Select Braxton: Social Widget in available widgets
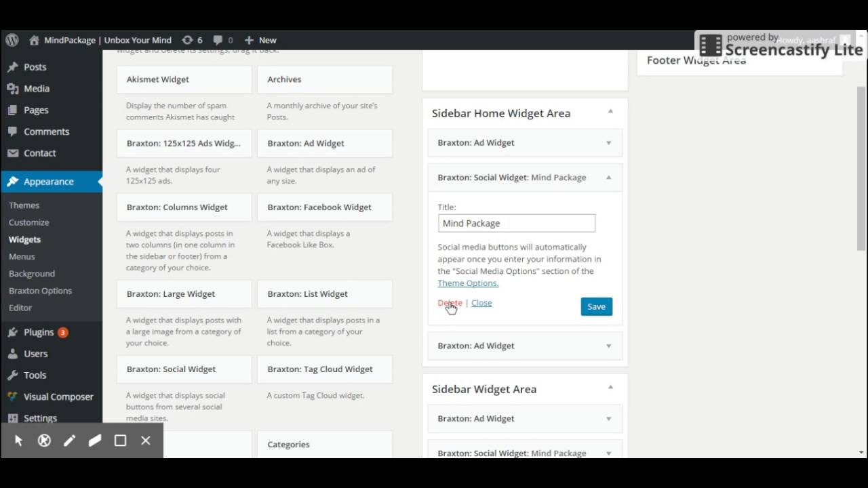 tap(184, 369)
